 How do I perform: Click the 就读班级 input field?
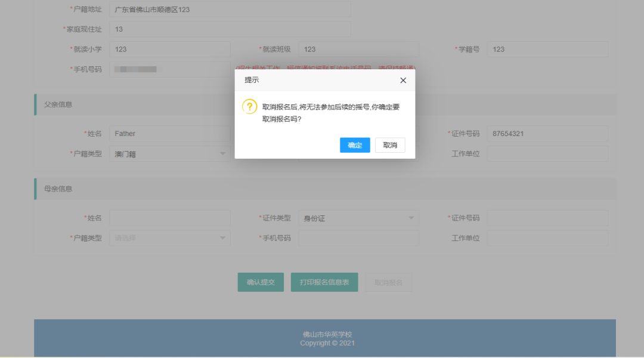(358, 50)
